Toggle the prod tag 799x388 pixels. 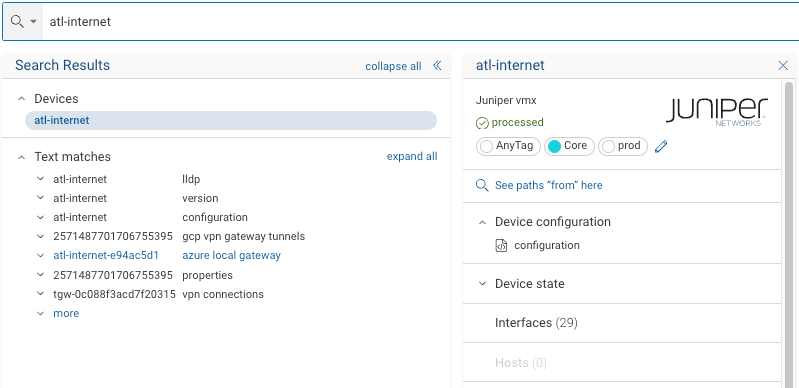click(x=623, y=146)
